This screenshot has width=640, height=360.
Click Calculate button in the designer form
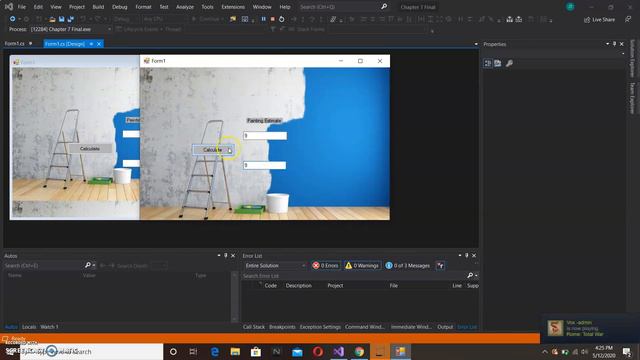(x=90, y=149)
